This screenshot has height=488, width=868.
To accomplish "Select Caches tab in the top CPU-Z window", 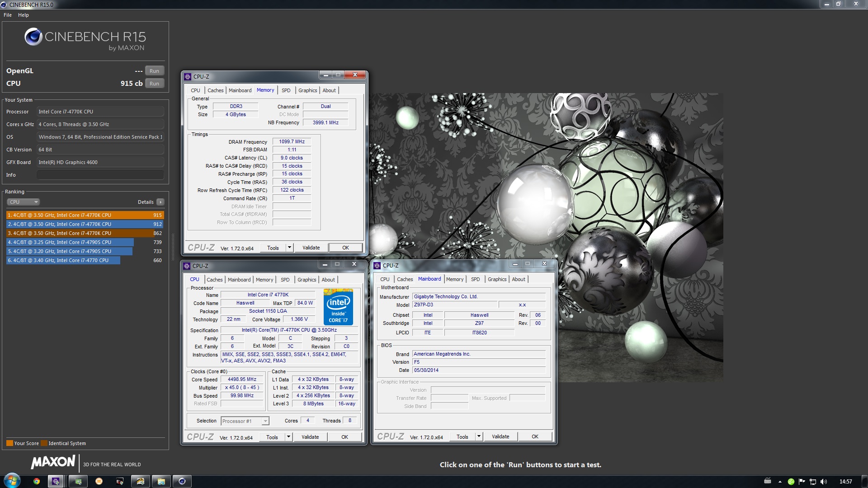I will click(216, 90).
